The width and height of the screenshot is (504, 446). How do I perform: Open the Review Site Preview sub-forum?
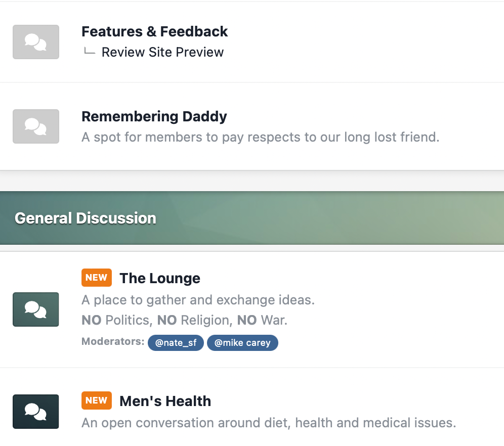(x=162, y=52)
